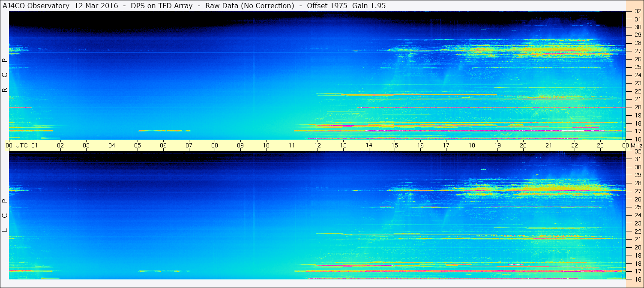Click 20 MHz tick on RCP frequency scale
The height and width of the screenshot is (288, 644).
(637, 107)
